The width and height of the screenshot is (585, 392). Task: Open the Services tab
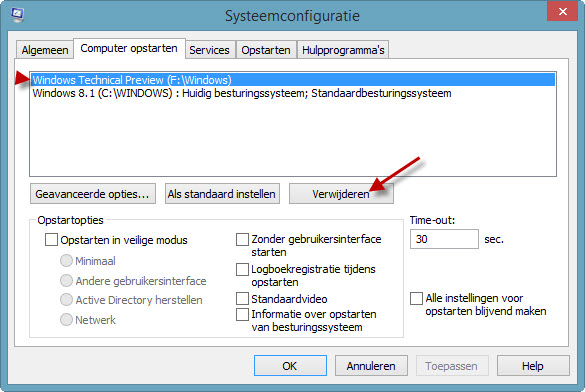(209, 50)
